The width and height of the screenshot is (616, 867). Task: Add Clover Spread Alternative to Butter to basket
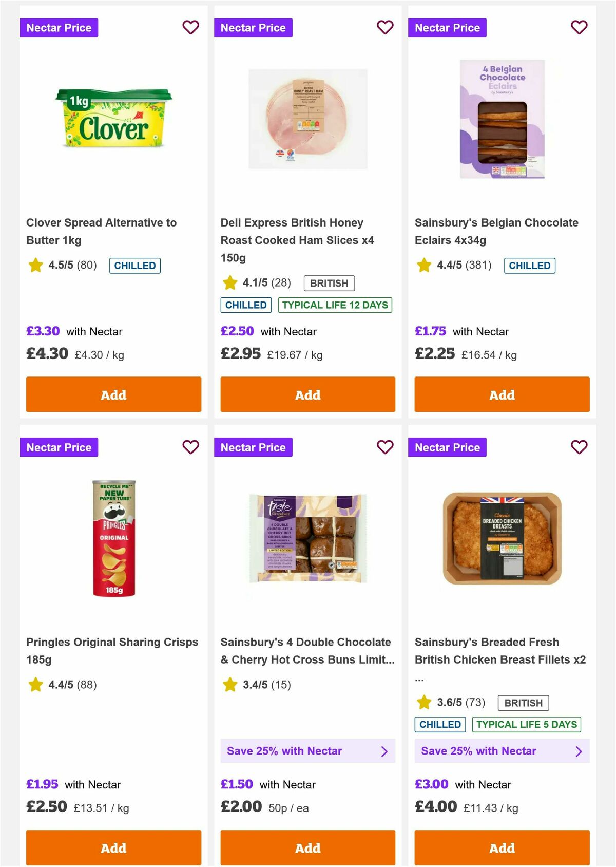113,394
